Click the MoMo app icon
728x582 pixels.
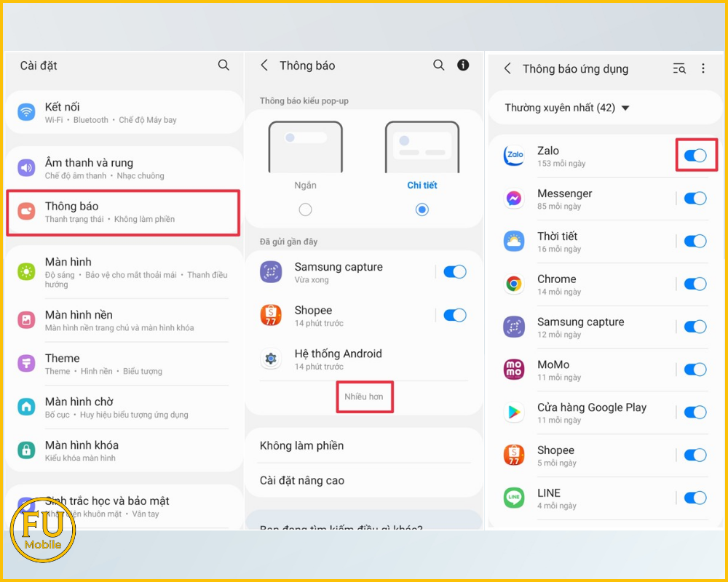point(514,370)
